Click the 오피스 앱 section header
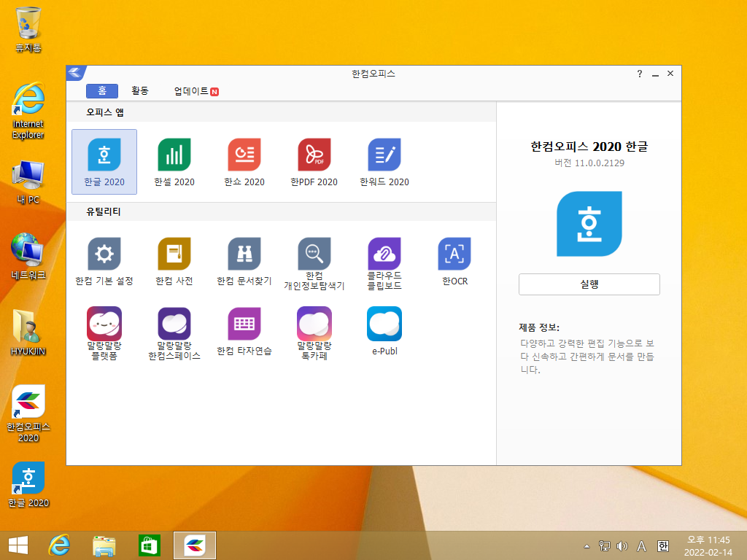Image resolution: width=747 pixels, height=560 pixels. [x=105, y=112]
